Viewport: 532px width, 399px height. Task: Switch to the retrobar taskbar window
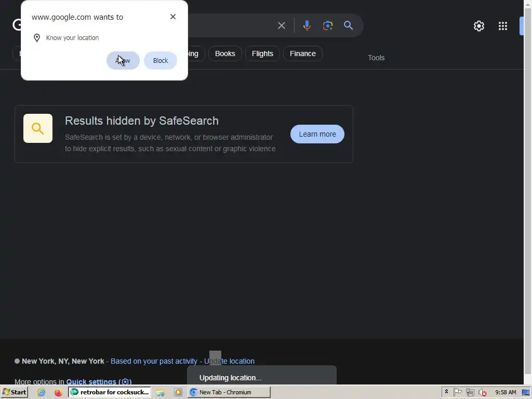pyautogui.click(x=109, y=392)
